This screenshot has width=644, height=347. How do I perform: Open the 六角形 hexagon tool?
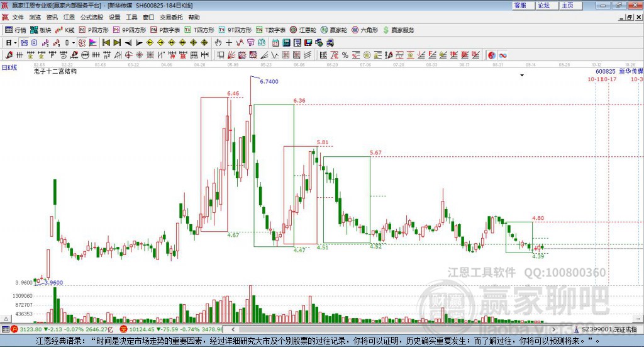coord(365,30)
